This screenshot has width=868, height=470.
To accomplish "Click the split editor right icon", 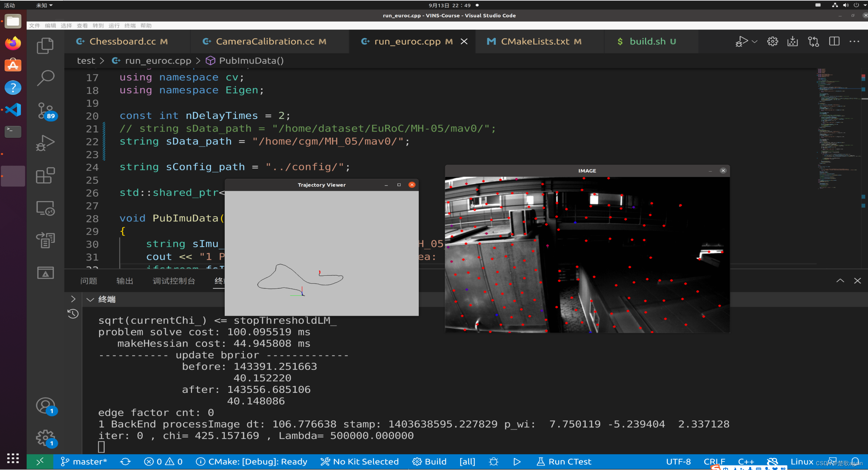I will (834, 41).
